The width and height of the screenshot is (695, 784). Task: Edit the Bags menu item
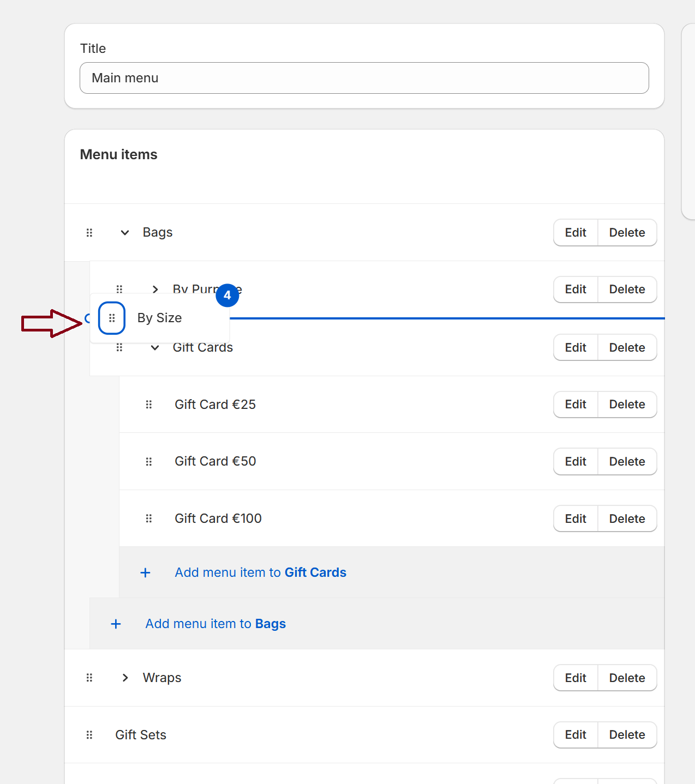pos(575,232)
